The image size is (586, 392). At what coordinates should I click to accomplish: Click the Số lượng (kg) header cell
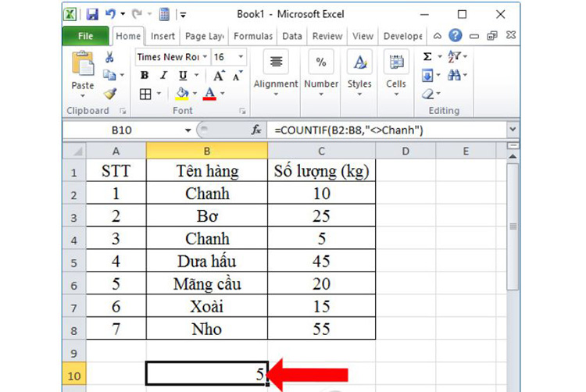tap(321, 171)
